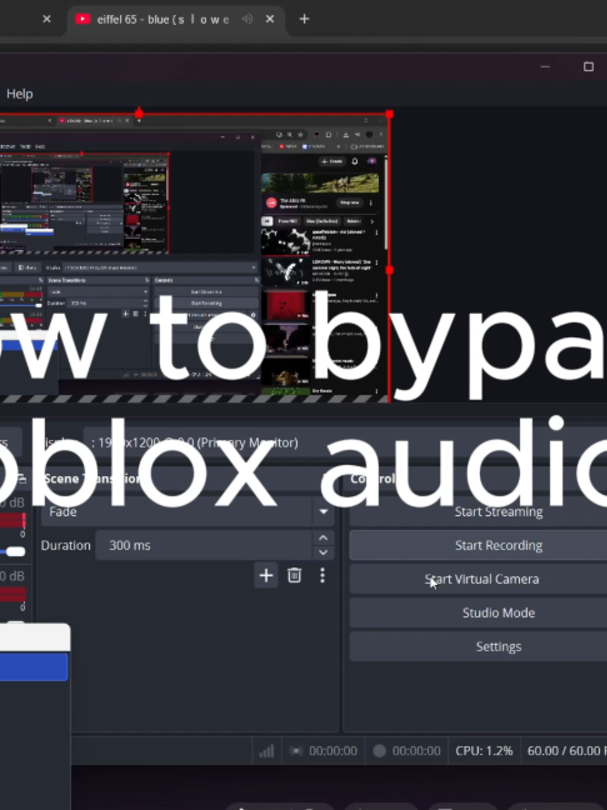Remove the transition using the trash icon

pos(294,575)
